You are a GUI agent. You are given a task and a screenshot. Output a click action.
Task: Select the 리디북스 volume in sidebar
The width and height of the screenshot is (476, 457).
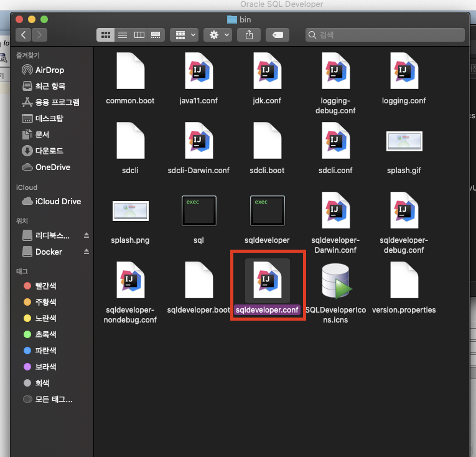(x=45, y=235)
